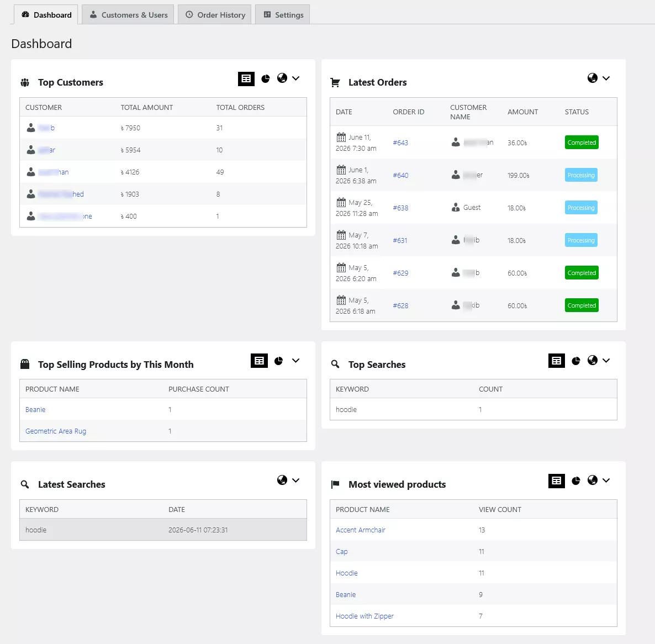Open customer with 1903 total amount
Screen dimensions: 655x644
pyautogui.click(x=61, y=194)
